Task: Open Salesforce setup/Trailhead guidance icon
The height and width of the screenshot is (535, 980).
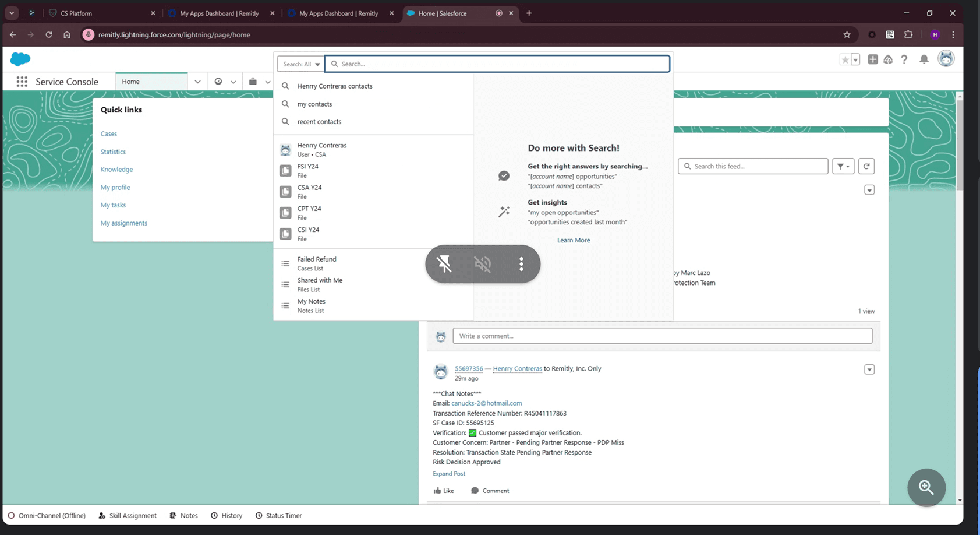Action: coord(888,59)
